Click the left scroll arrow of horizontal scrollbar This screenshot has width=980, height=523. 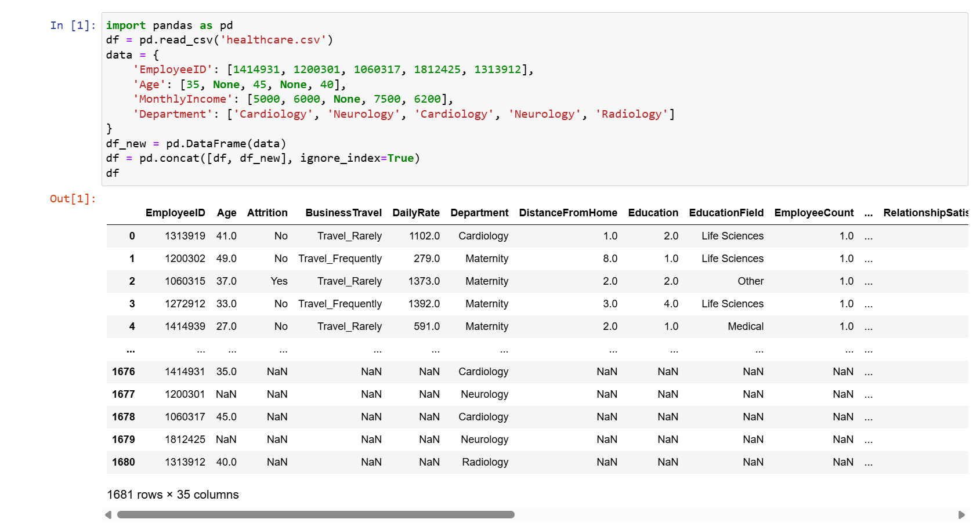(x=108, y=515)
